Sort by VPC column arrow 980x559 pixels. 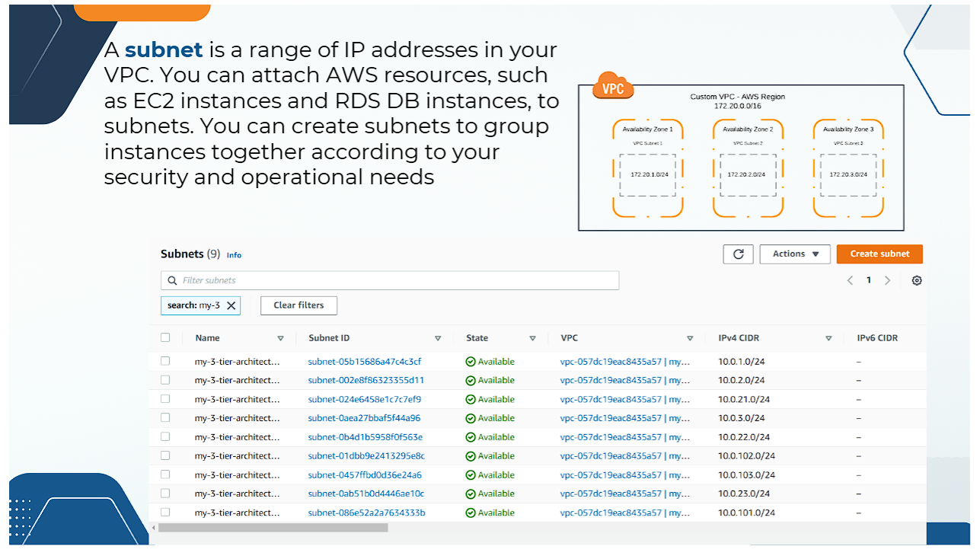tap(690, 338)
